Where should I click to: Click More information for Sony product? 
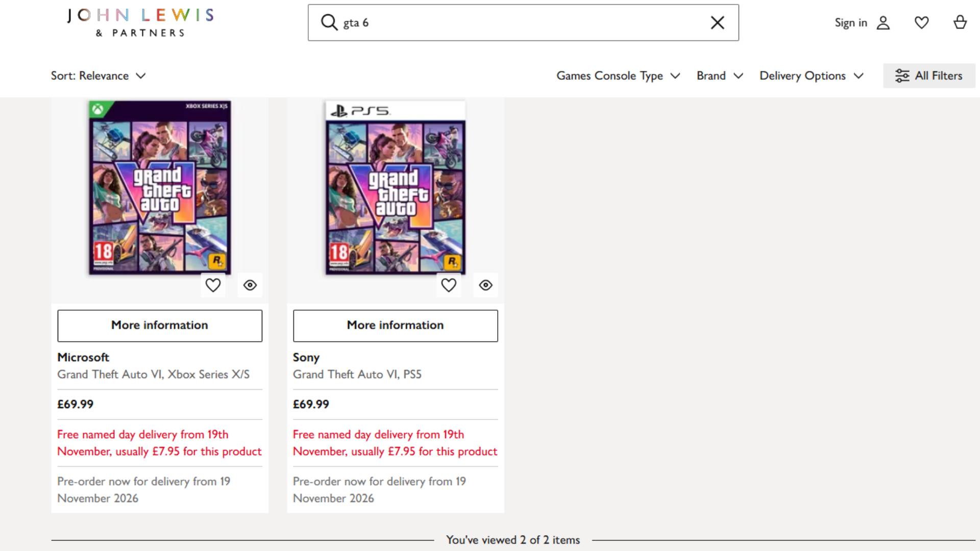396,325
